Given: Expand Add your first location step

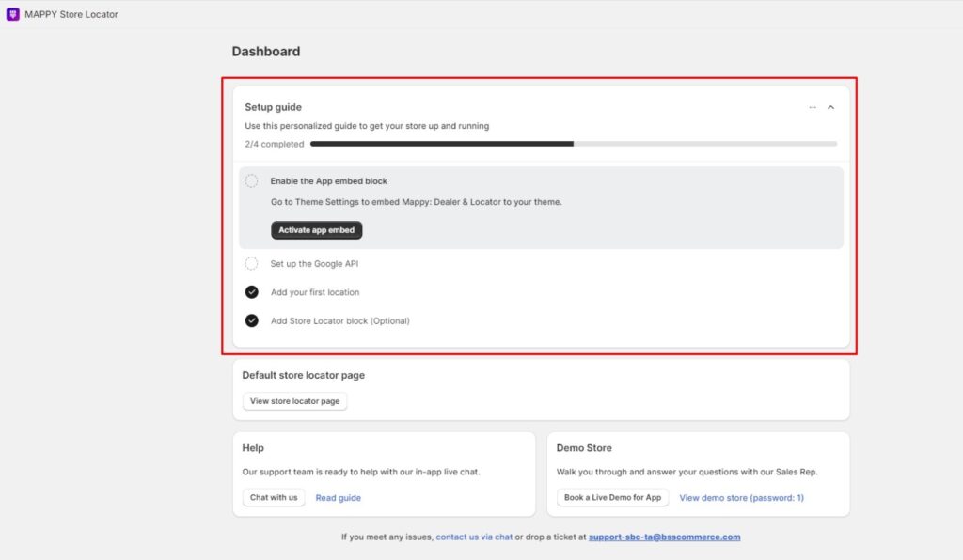Looking at the screenshot, I should [x=315, y=292].
